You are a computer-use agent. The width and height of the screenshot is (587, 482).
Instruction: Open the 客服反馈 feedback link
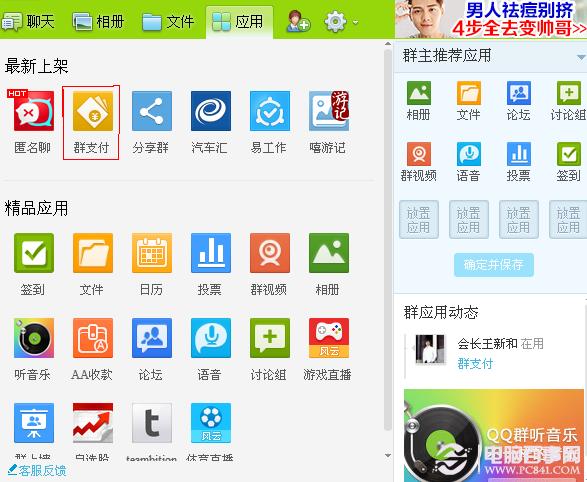(37, 470)
